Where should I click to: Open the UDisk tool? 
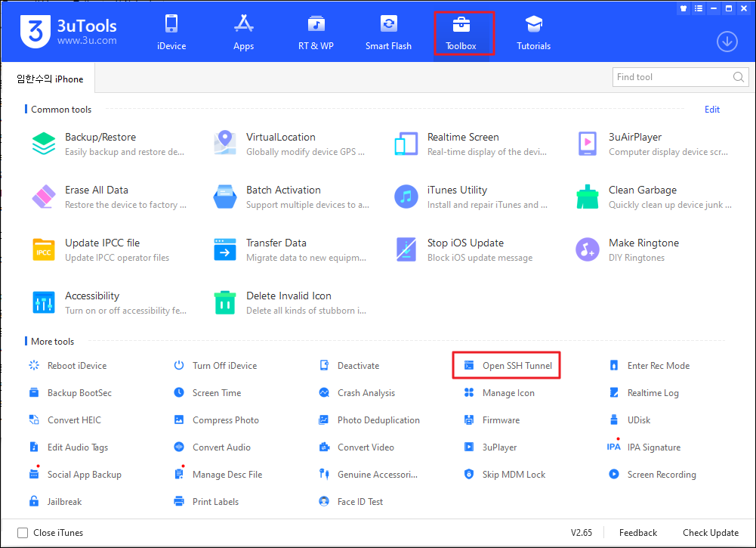630,420
